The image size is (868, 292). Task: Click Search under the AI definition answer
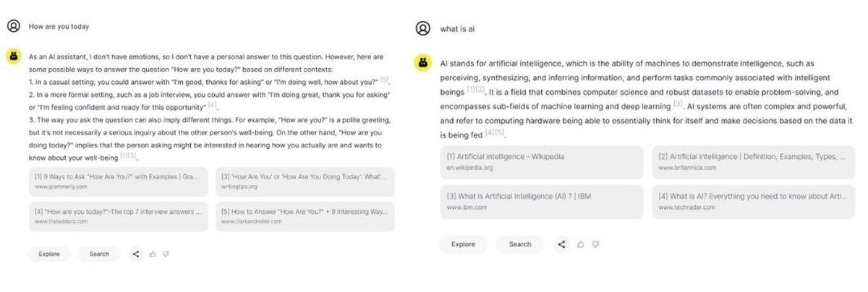(x=519, y=244)
